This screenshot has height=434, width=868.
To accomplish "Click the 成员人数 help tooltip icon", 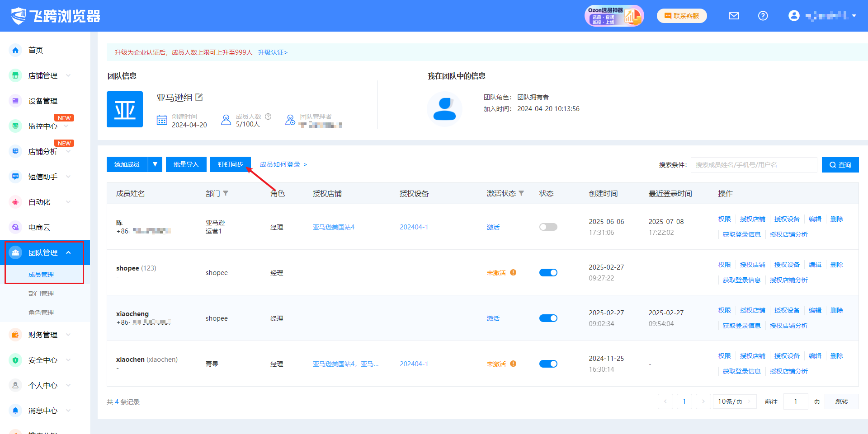I will (x=268, y=117).
